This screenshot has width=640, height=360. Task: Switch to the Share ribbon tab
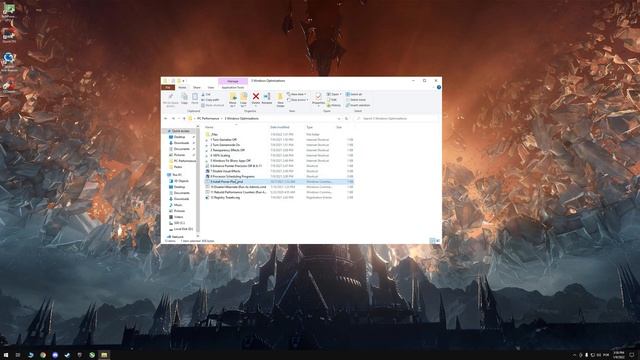click(197, 87)
